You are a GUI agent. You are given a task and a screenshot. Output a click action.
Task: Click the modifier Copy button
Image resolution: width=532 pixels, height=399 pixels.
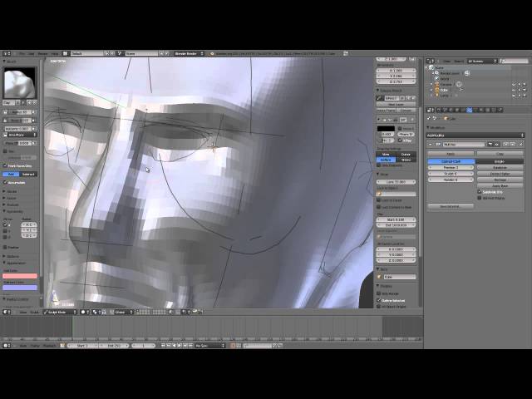500,154
